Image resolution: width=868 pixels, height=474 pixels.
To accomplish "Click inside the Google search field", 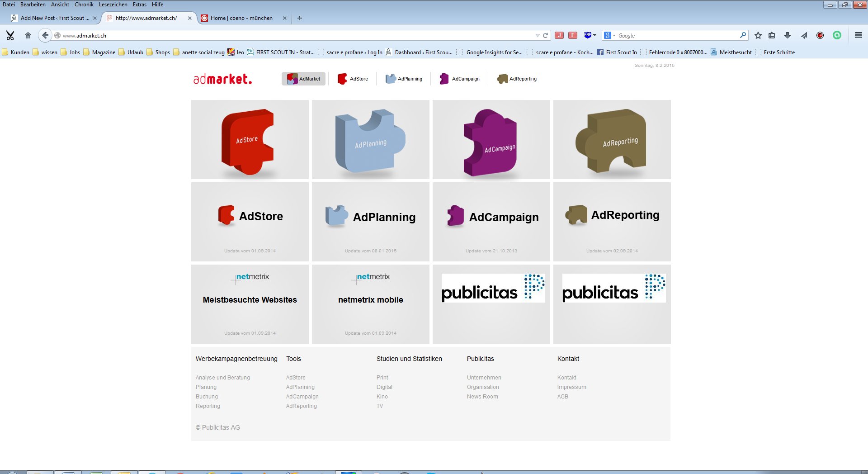I will (x=677, y=35).
